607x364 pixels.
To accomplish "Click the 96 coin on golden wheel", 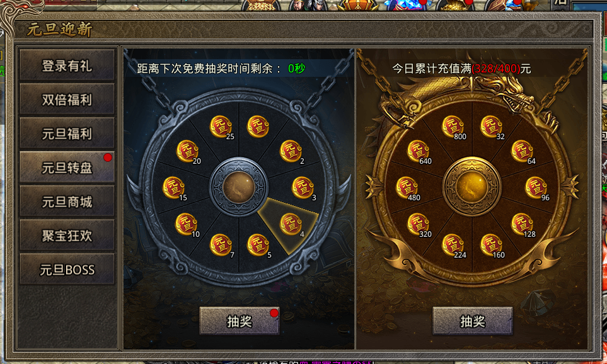I will pos(536,188).
